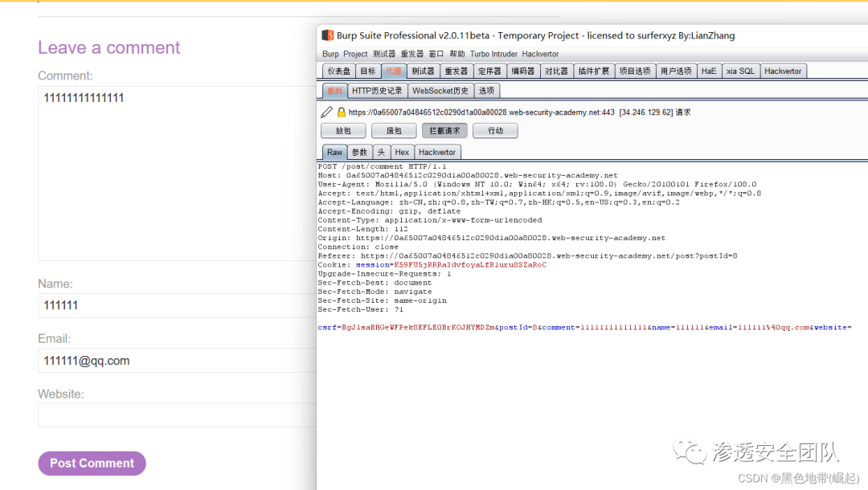
Task: Switch to the 编码器 tab
Action: click(522, 71)
